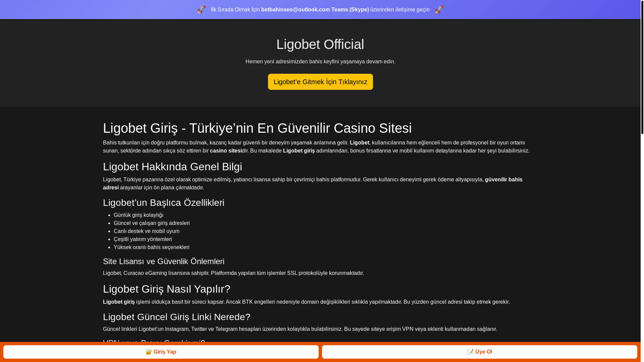Click "Ligobet'un Başlıca Özellikleri" heading
The image size is (644, 362).
[164, 202]
